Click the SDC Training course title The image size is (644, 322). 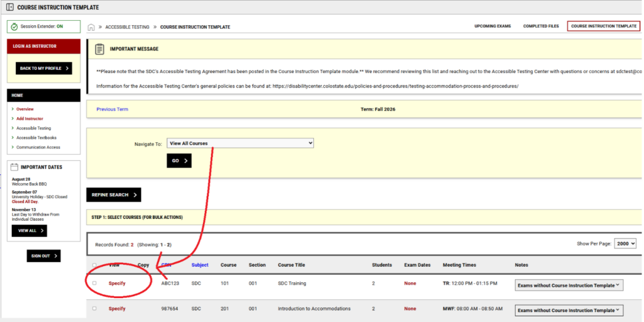pos(292,284)
